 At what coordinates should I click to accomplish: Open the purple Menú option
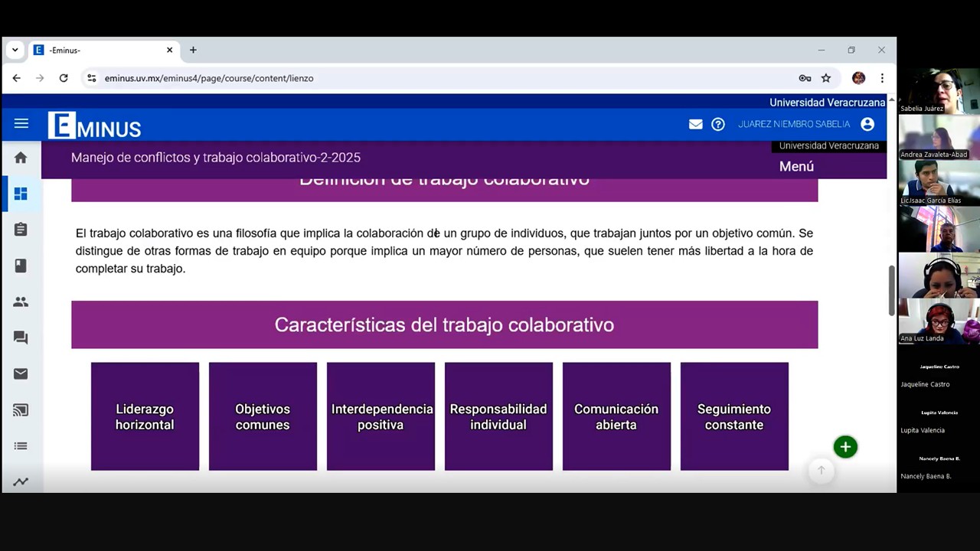796,166
